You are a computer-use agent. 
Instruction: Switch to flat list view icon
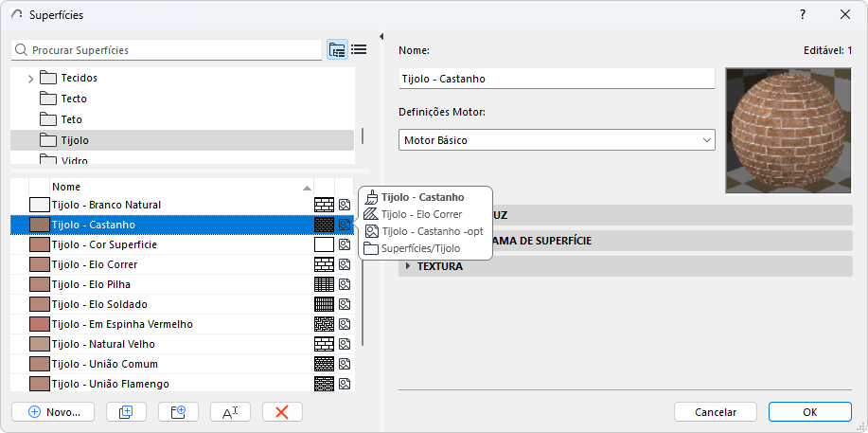tap(359, 50)
